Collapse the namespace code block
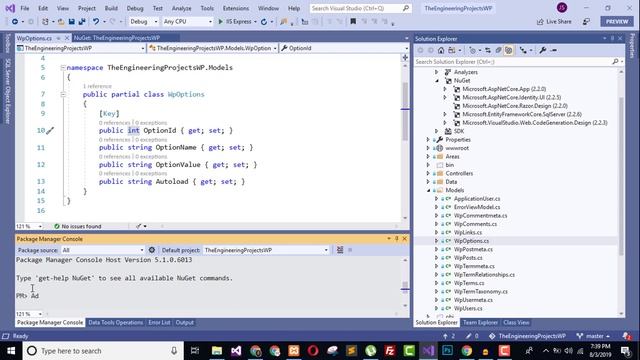 (x=63, y=68)
